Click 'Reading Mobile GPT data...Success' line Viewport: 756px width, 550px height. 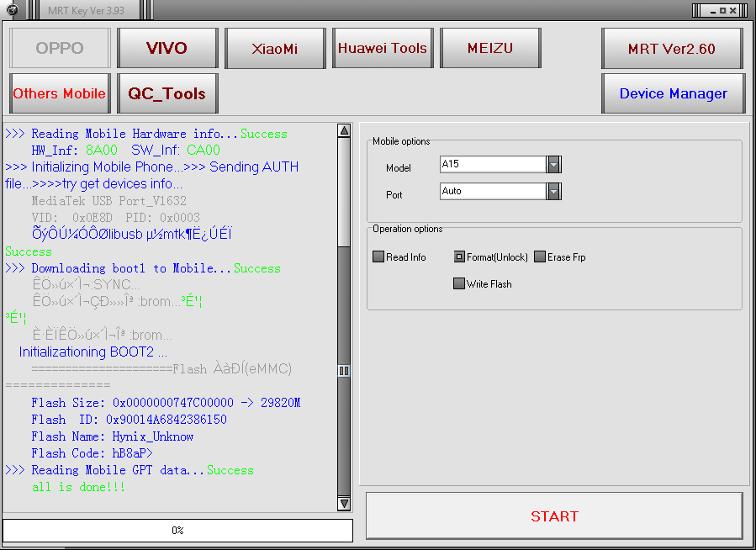(x=130, y=470)
